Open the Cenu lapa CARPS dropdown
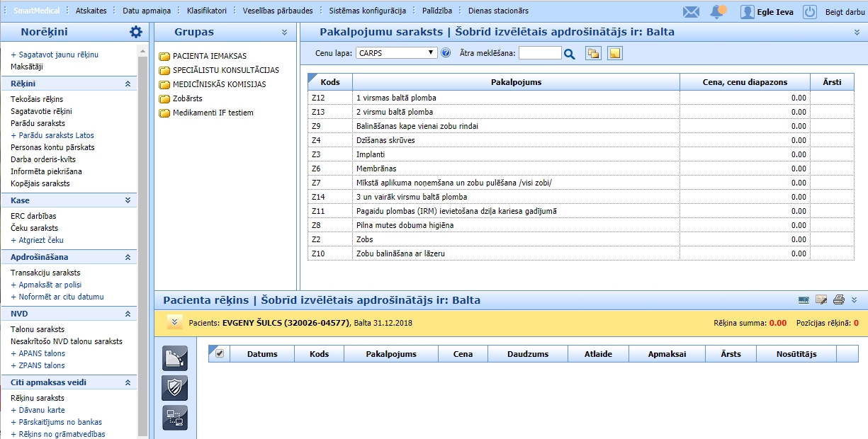868x439 pixels. tap(397, 53)
